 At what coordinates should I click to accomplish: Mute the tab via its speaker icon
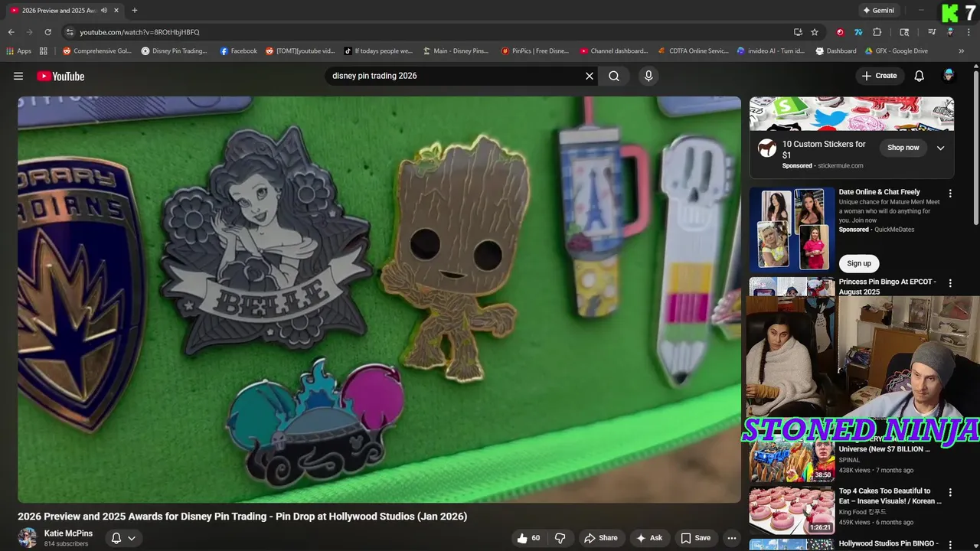click(103, 10)
